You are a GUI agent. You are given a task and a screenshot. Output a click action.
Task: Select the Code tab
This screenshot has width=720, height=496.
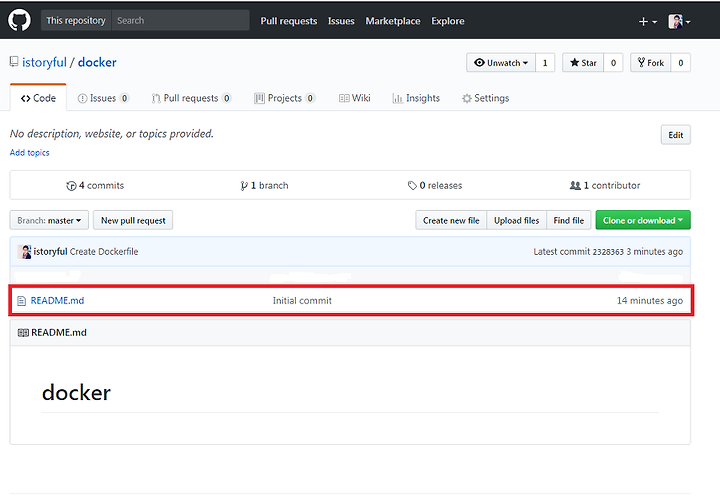click(38, 98)
